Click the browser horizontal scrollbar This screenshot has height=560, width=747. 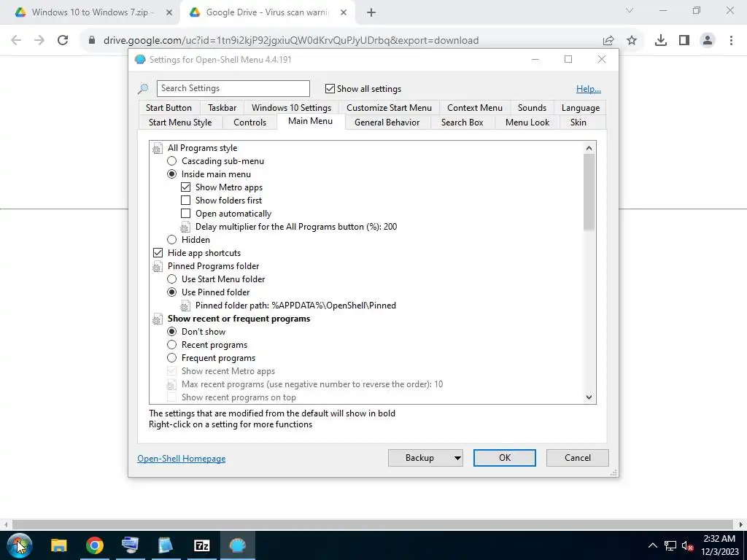pyautogui.click(x=373, y=524)
